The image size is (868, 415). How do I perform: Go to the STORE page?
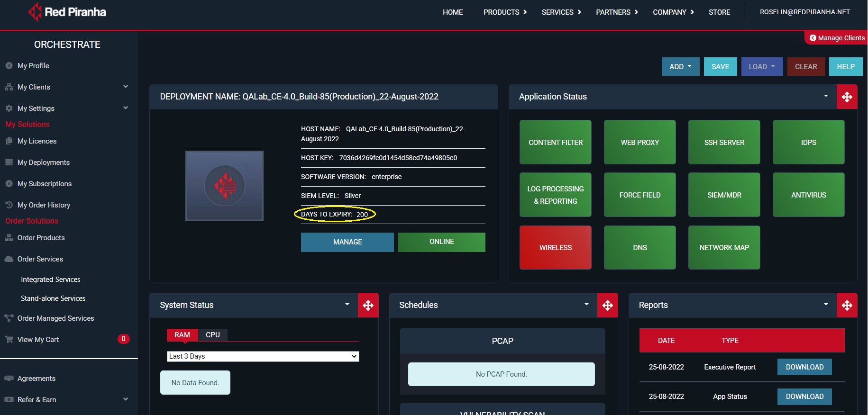click(x=719, y=12)
